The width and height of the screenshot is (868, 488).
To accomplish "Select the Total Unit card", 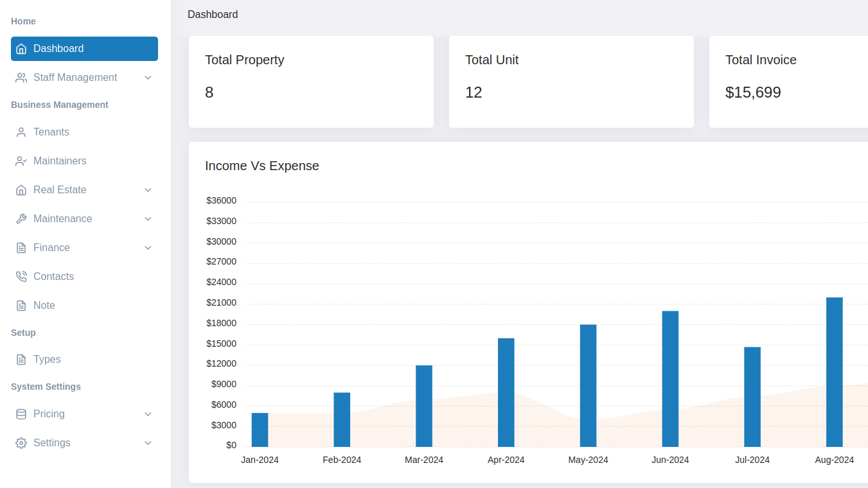I will 571,82.
